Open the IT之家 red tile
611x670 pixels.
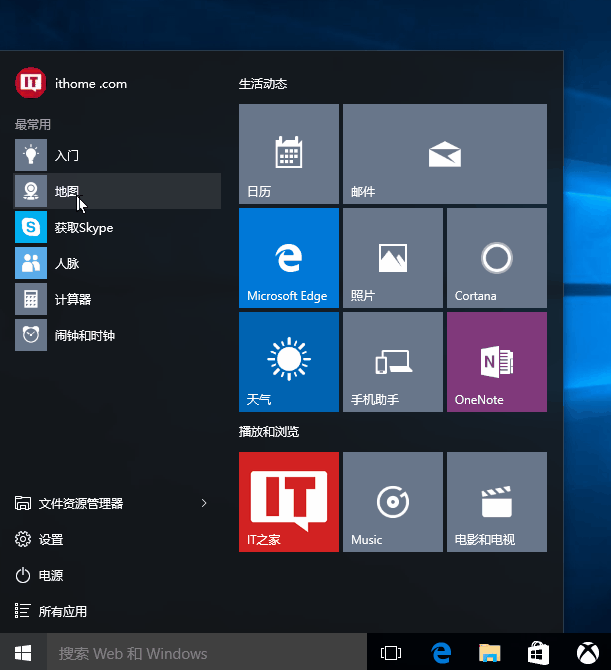(x=289, y=502)
